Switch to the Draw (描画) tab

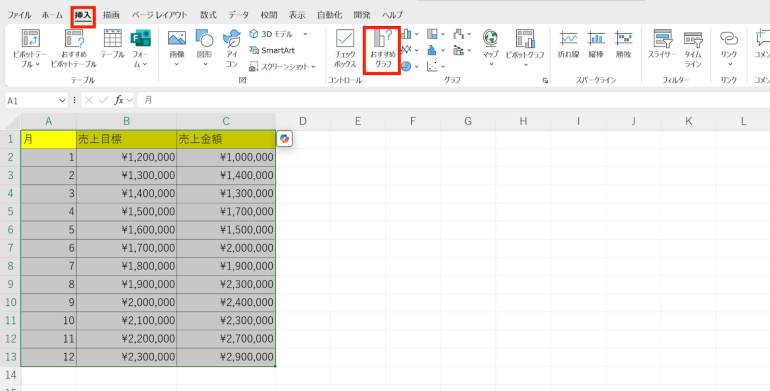point(111,15)
